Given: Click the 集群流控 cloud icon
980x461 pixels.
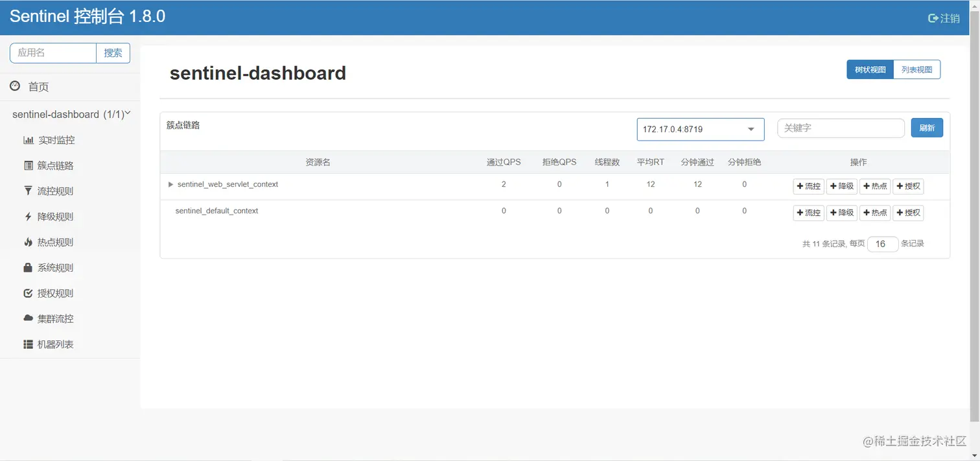Looking at the screenshot, I should 28,318.
